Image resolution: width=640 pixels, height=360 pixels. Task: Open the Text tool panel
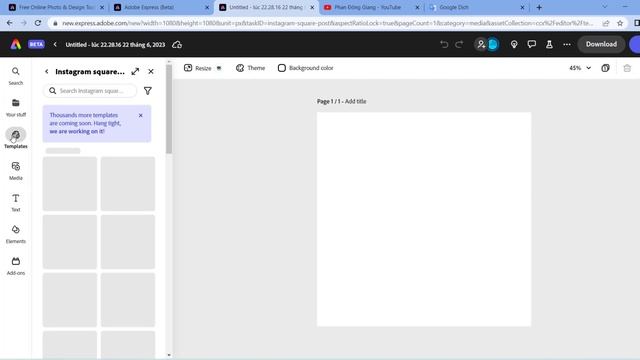[x=16, y=202]
